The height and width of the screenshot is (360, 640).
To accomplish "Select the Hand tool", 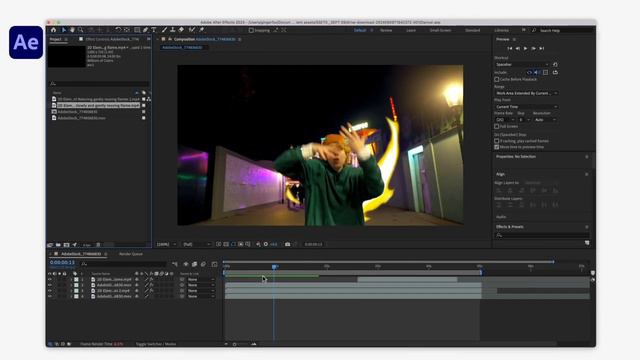I will coord(72,30).
